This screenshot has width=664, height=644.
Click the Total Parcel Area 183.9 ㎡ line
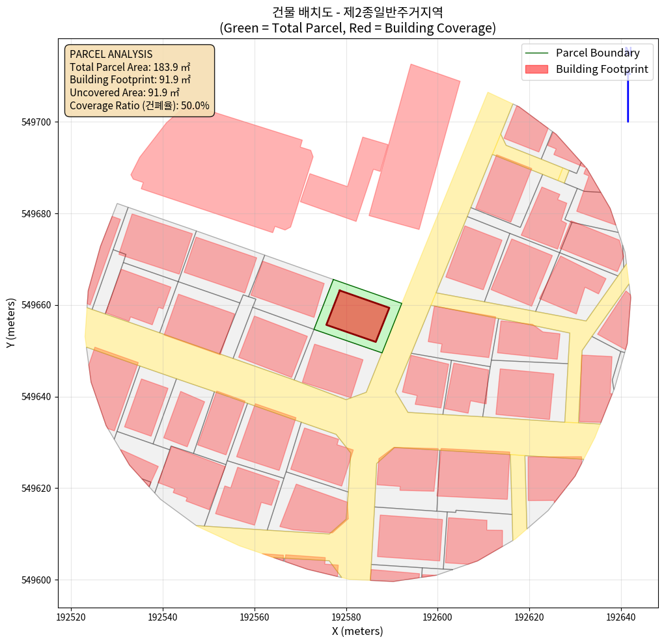pyautogui.click(x=130, y=66)
